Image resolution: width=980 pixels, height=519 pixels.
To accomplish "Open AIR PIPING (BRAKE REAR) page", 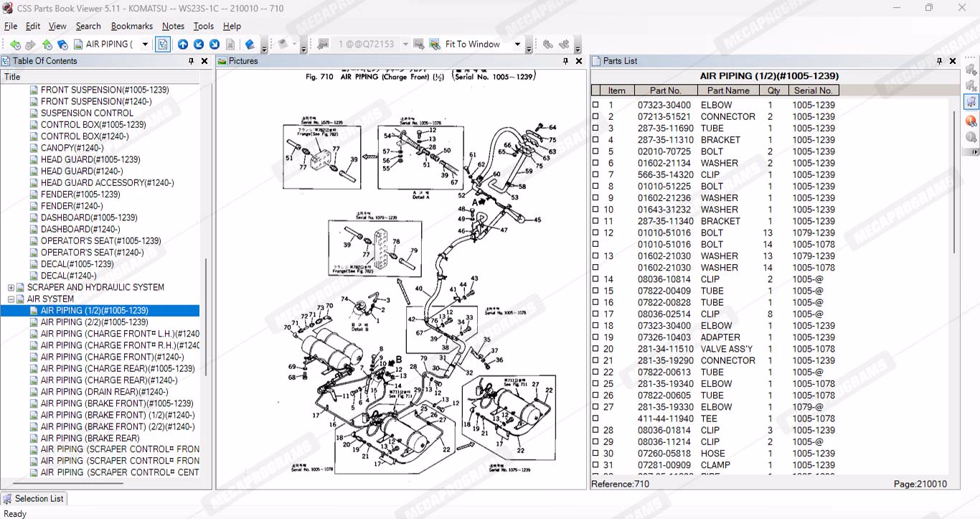I will coord(90,438).
